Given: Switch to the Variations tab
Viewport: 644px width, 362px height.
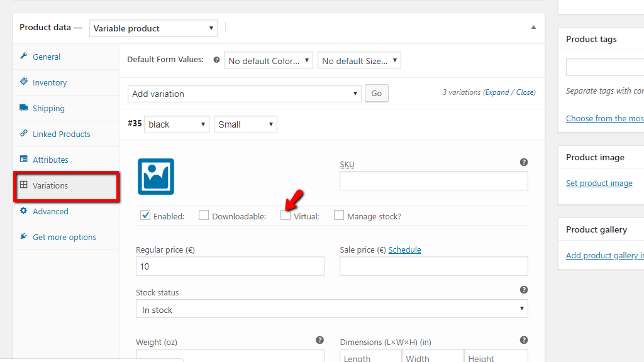Looking at the screenshot, I should click(66, 185).
